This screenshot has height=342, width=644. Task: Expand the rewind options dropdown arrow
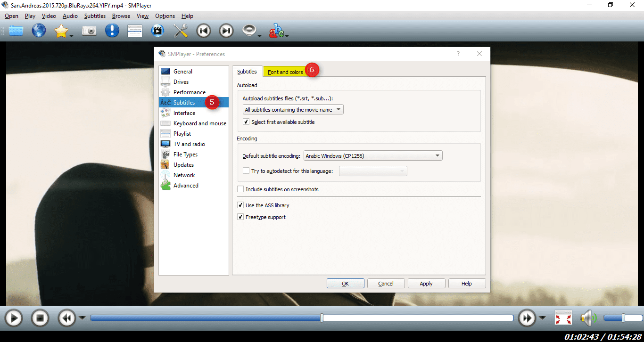coord(82,318)
